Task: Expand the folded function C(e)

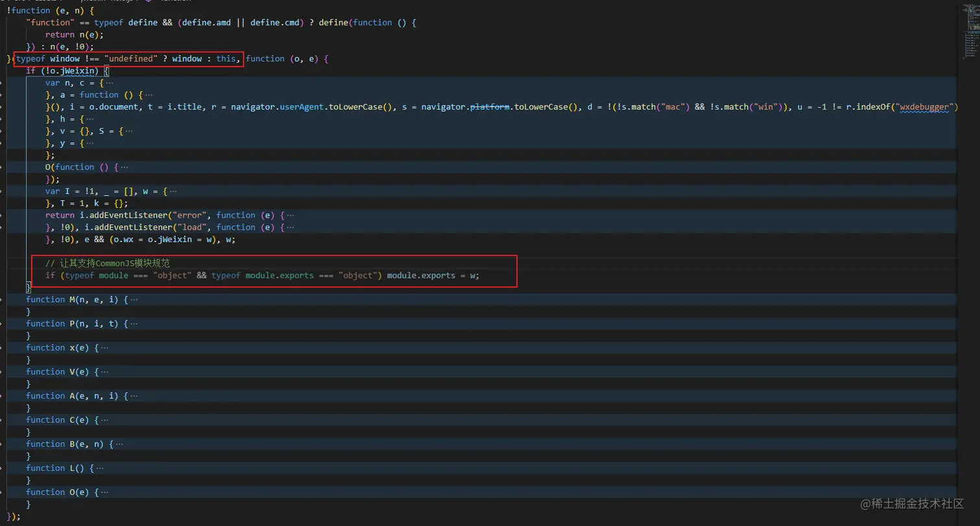Action: click(x=104, y=420)
